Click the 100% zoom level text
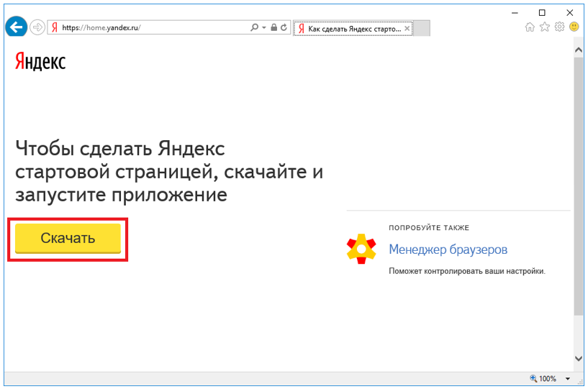This screenshot has width=588, height=389. 548,378
